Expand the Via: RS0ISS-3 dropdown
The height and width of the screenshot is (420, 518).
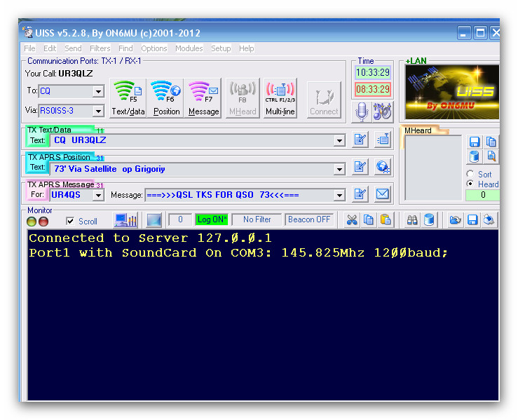[98, 111]
